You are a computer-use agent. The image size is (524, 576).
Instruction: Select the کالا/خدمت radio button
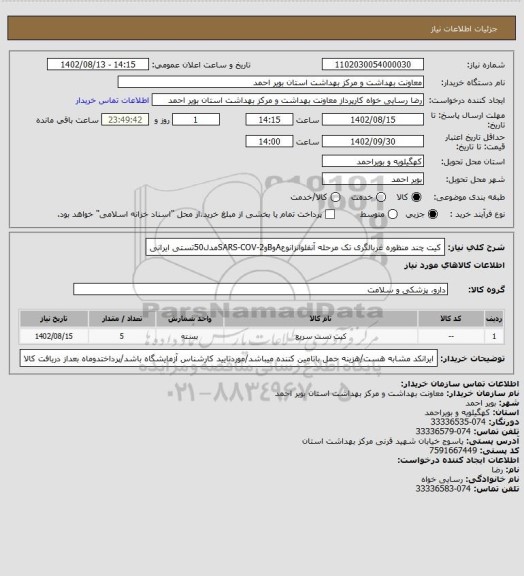click(335, 197)
